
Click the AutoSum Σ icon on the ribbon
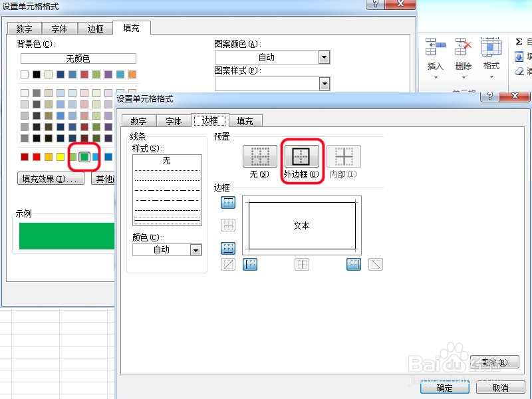click(519, 40)
